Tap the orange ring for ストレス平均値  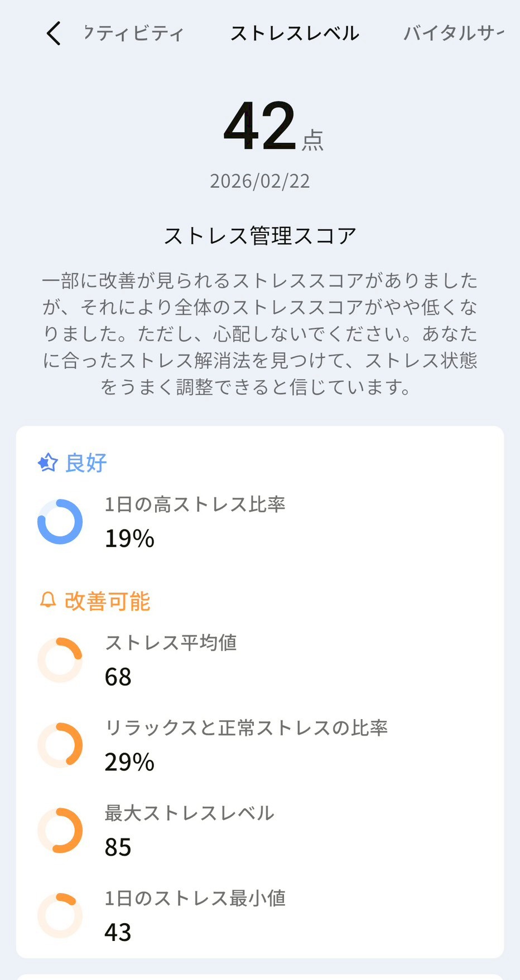(60, 660)
